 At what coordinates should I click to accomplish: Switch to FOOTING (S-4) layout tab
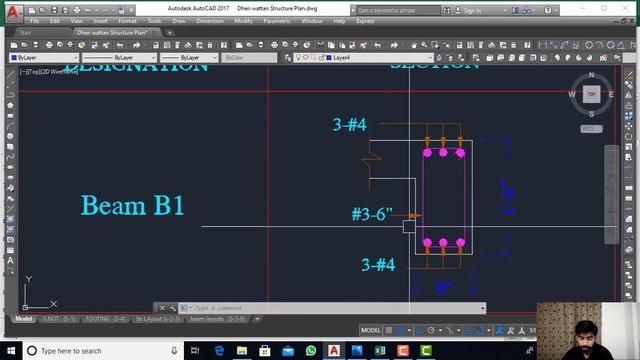tap(105, 319)
